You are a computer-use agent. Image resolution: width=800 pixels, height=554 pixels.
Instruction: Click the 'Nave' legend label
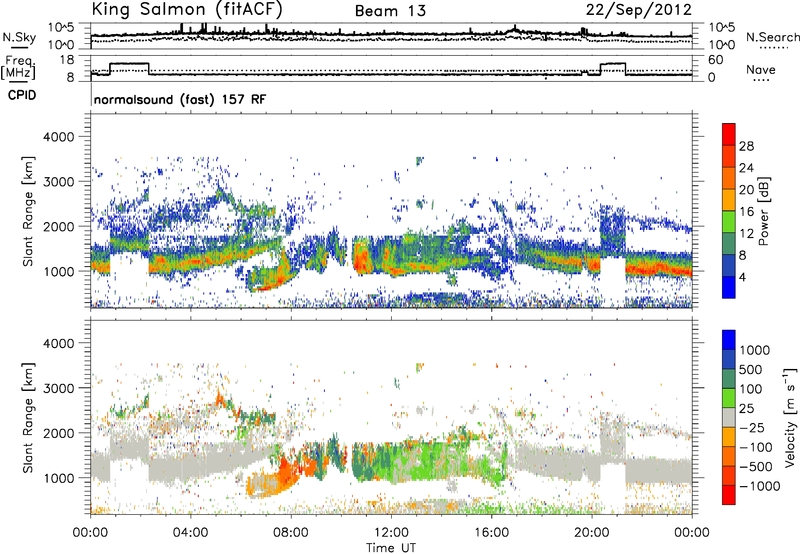coord(761,69)
